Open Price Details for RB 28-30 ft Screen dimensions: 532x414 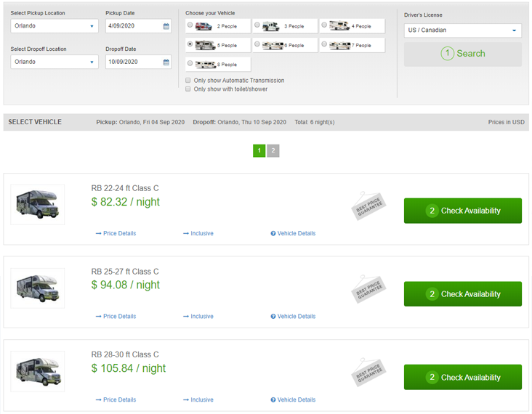pos(119,399)
